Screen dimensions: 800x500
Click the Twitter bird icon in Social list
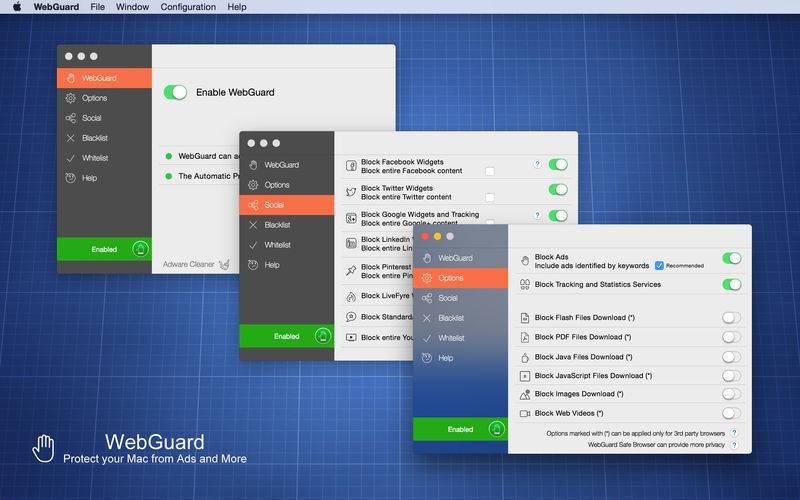[351, 192]
